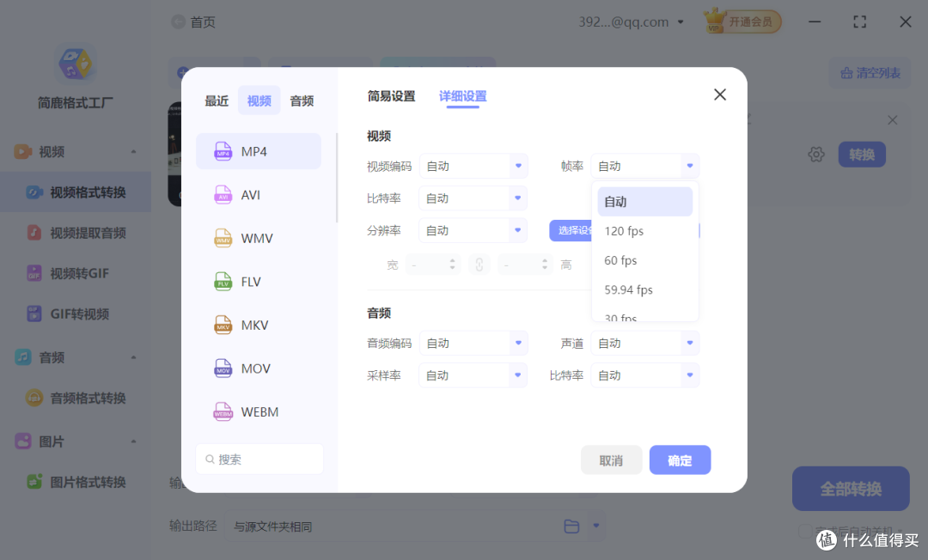Pick the MOV format icon
Image resolution: width=928 pixels, height=560 pixels.
pos(223,368)
